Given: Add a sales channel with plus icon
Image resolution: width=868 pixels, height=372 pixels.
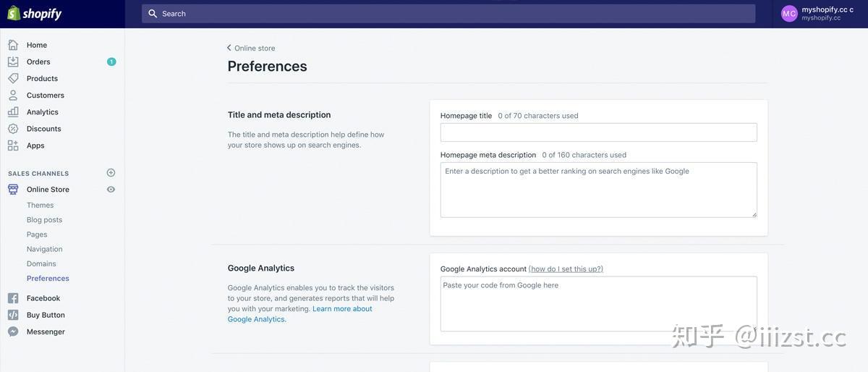Looking at the screenshot, I should [x=111, y=172].
